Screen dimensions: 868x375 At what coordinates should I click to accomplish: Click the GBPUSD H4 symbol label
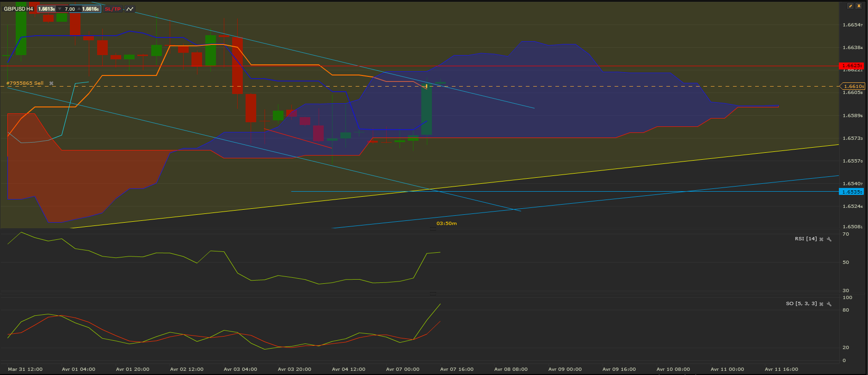(18, 9)
